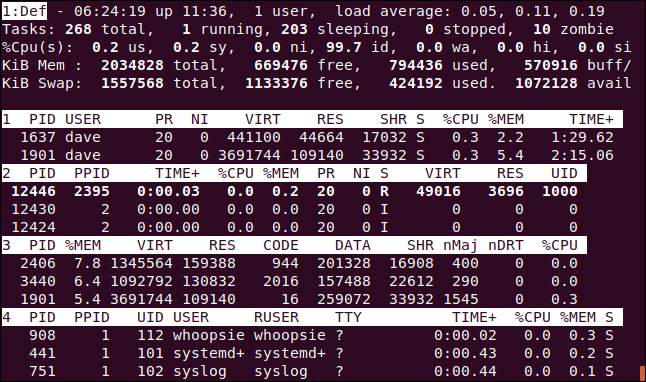Click time value 2:15.06

coord(582,155)
